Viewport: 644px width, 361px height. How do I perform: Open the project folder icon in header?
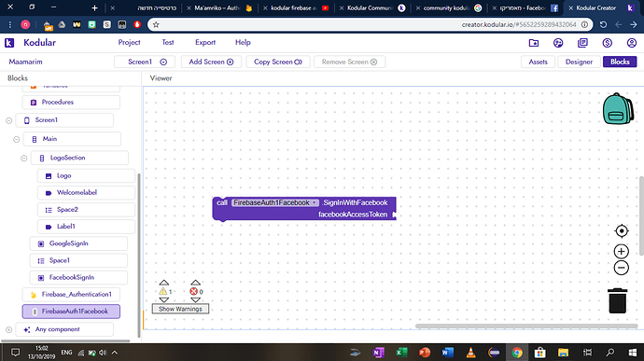[534, 43]
